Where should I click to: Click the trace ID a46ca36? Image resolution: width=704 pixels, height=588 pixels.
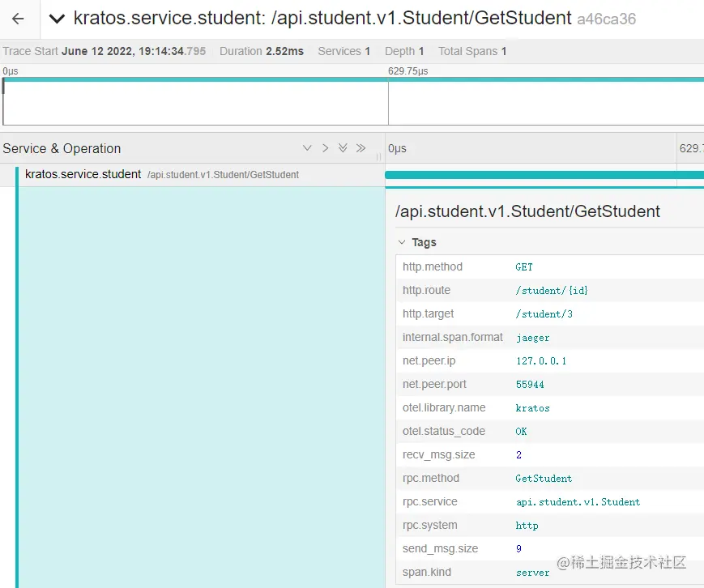click(607, 19)
